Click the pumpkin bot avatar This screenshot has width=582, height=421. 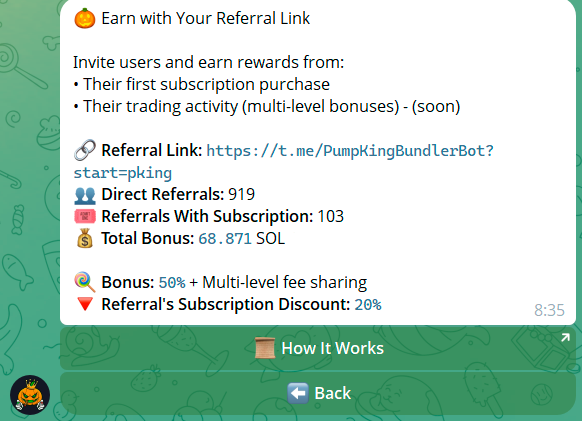pos(30,395)
